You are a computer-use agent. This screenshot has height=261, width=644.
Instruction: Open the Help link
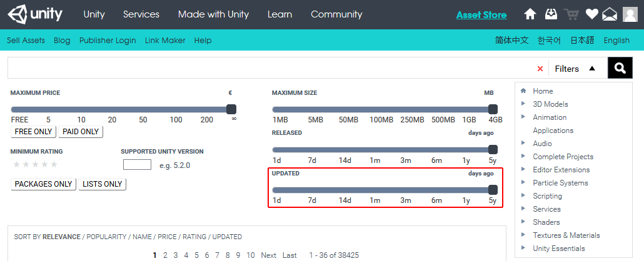tap(203, 41)
